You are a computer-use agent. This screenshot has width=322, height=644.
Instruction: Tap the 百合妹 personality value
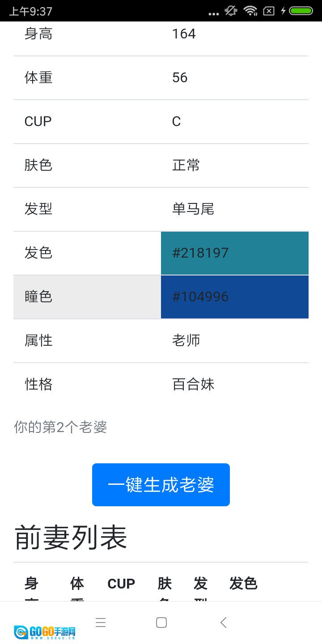pyautogui.click(x=193, y=384)
